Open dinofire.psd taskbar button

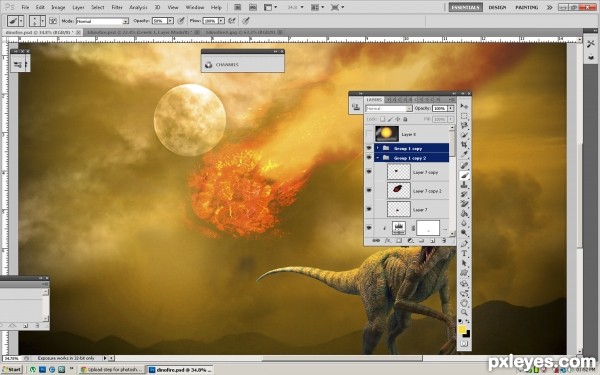coord(180,370)
